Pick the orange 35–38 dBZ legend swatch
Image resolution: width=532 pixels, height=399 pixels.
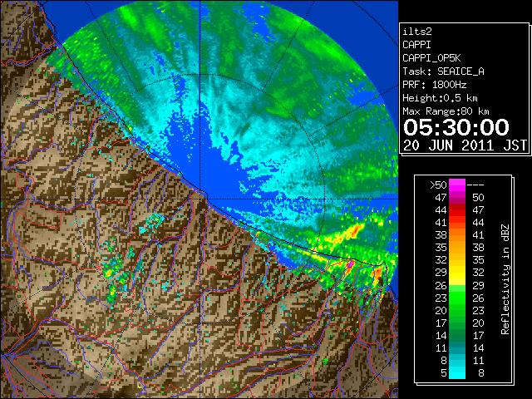[x=457, y=248]
